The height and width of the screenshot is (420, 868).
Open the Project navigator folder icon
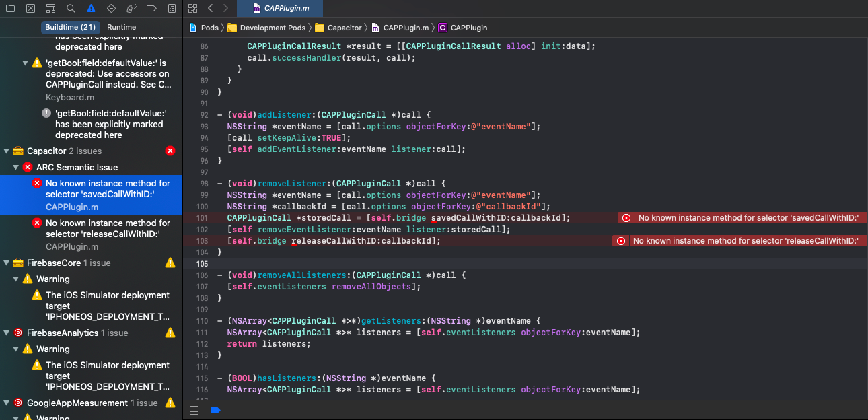point(11,9)
